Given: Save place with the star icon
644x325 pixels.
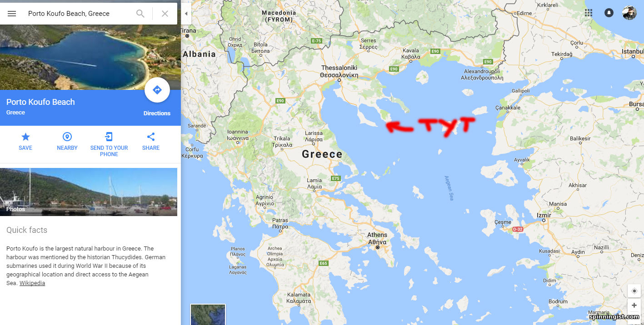Looking at the screenshot, I should [x=25, y=137].
